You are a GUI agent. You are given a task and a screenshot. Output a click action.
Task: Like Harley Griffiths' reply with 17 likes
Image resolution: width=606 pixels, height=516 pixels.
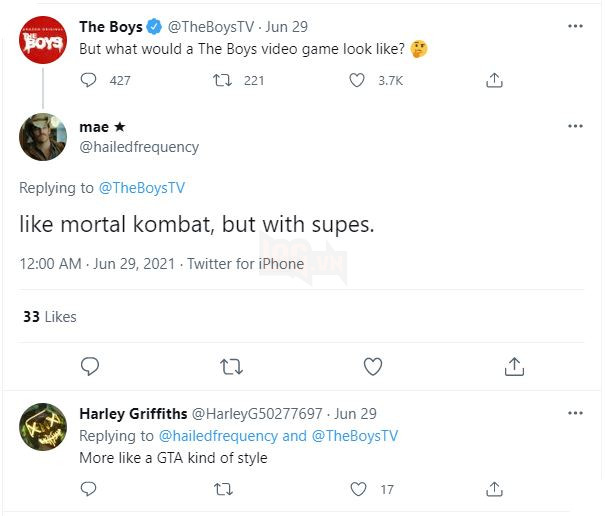click(x=359, y=489)
